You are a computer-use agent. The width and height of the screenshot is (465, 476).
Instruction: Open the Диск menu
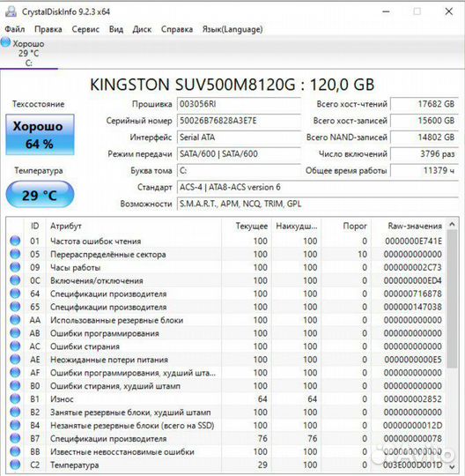coord(142,29)
